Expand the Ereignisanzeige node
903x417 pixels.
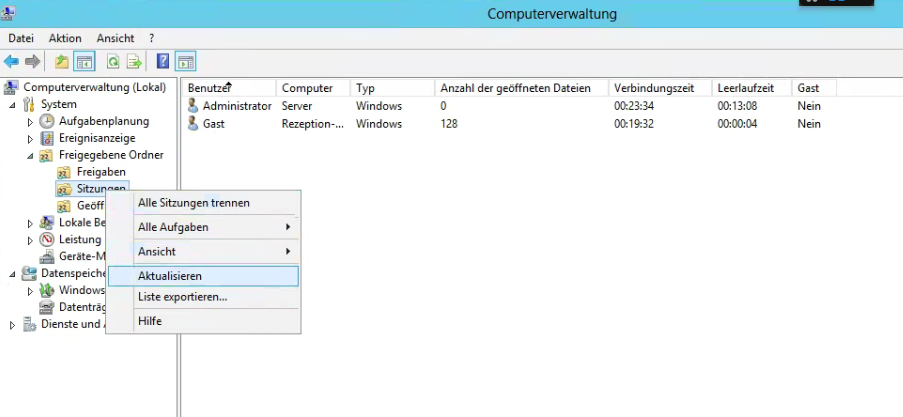[31, 139]
